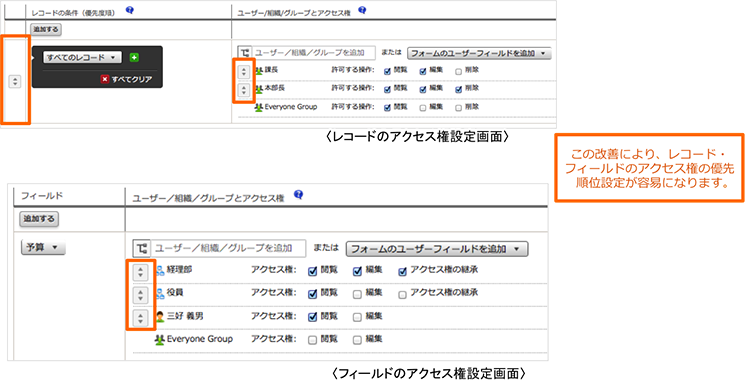Click 経理部 name text

(x=179, y=270)
